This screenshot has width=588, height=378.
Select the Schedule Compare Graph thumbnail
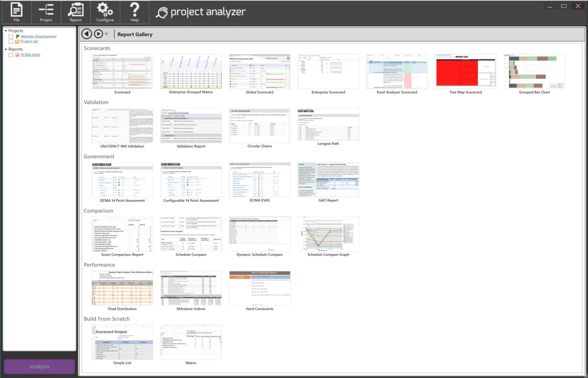(328, 234)
